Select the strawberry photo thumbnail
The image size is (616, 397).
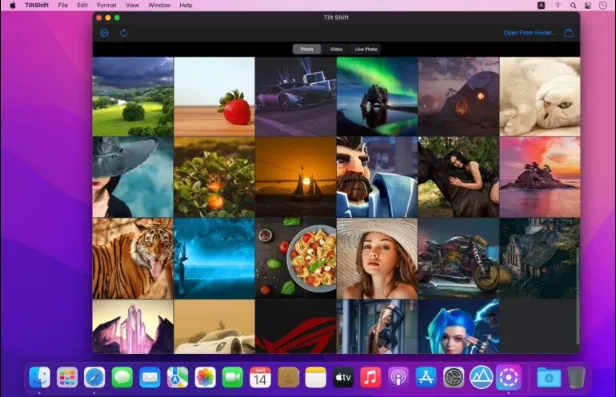click(x=214, y=97)
